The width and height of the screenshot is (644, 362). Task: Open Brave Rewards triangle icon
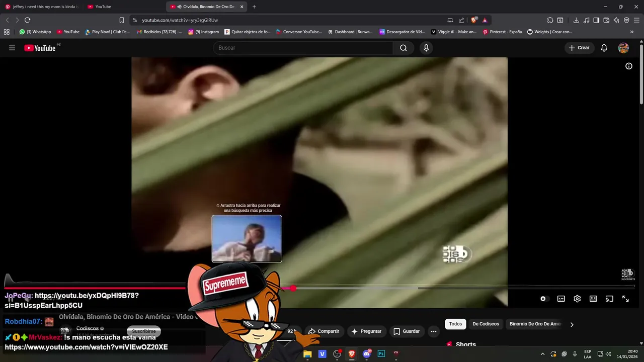[485, 20]
